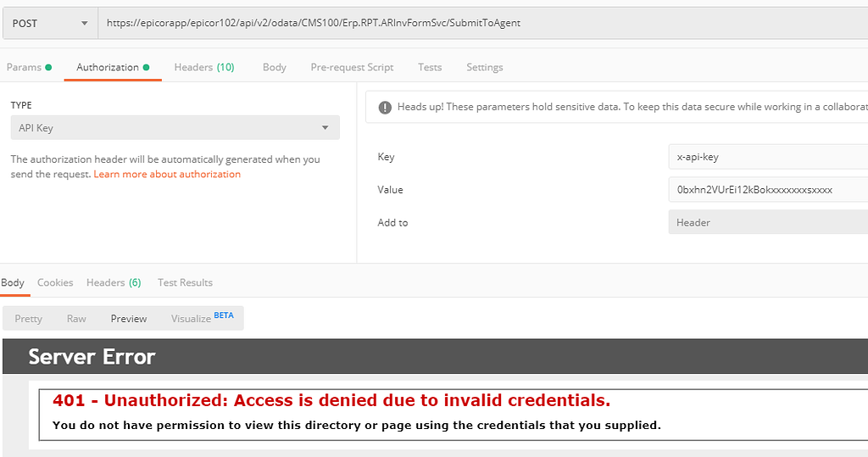Open the request Body tab

coord(275,67)
